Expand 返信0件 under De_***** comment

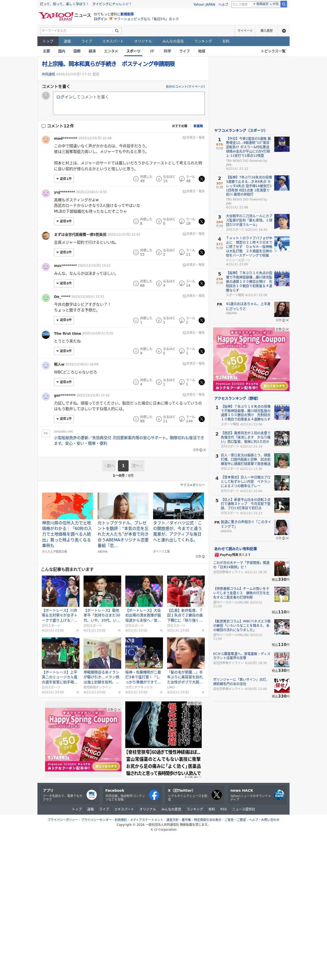tap(64, 320)
